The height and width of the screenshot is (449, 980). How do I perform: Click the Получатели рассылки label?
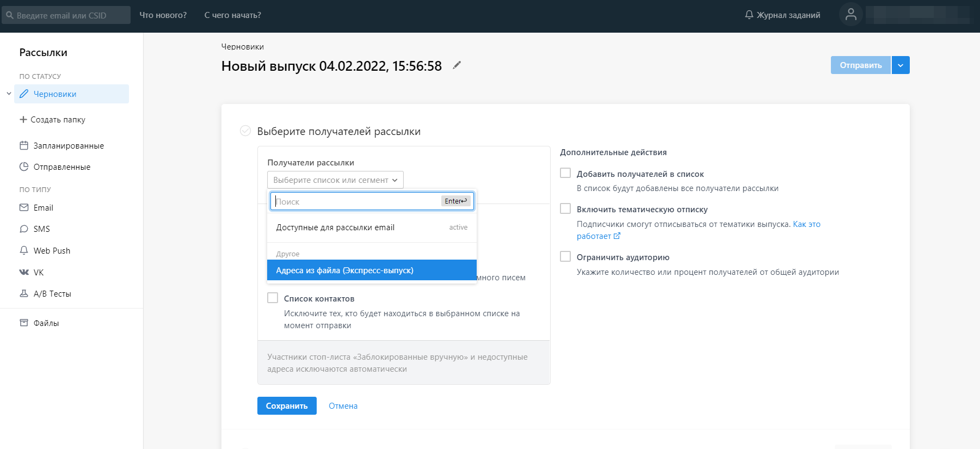pos(311,162)
